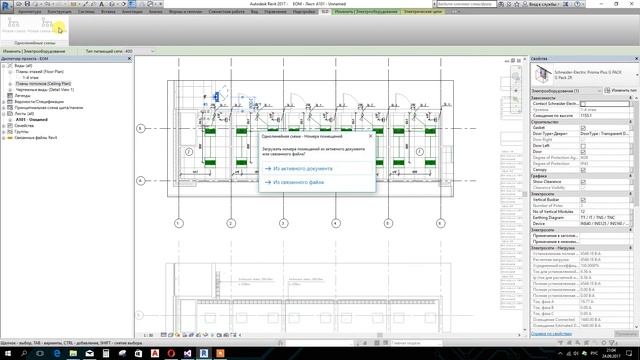Screen dimensions: 640x360
Task: Toggle the Door Left checkbox
Action: [x=583, y=146]
